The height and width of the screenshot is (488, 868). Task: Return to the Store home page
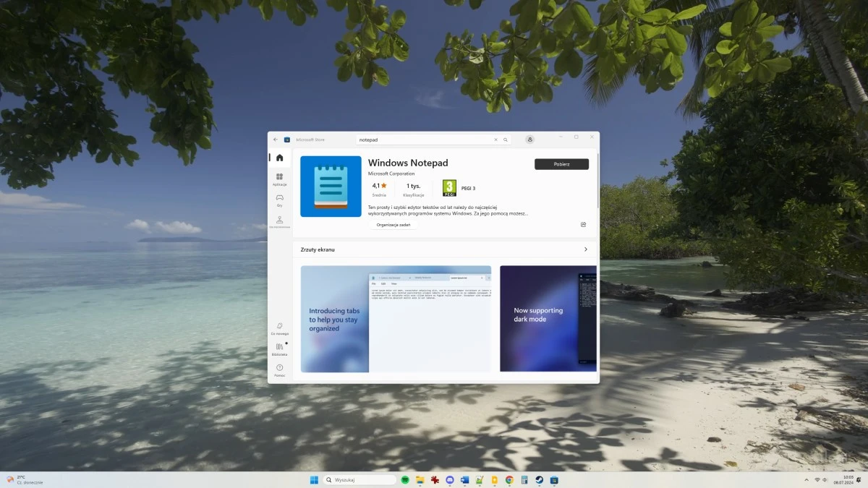click(x=279, y=158)
